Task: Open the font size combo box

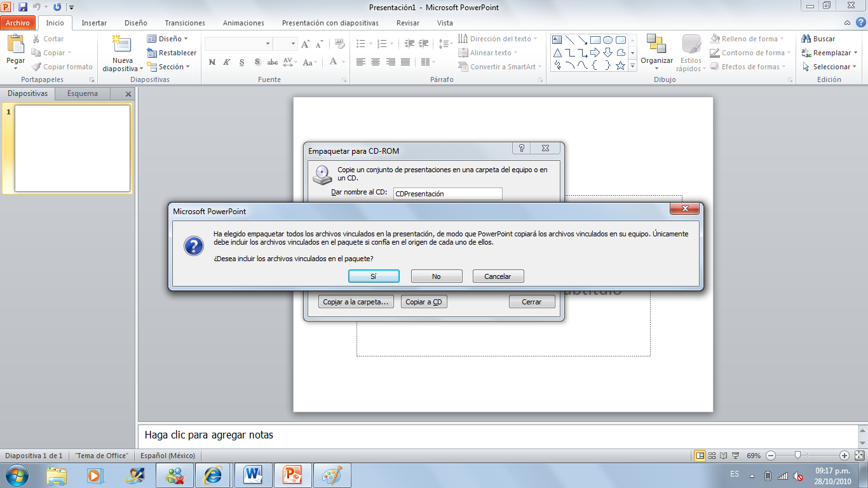Action: coord(285,44)
